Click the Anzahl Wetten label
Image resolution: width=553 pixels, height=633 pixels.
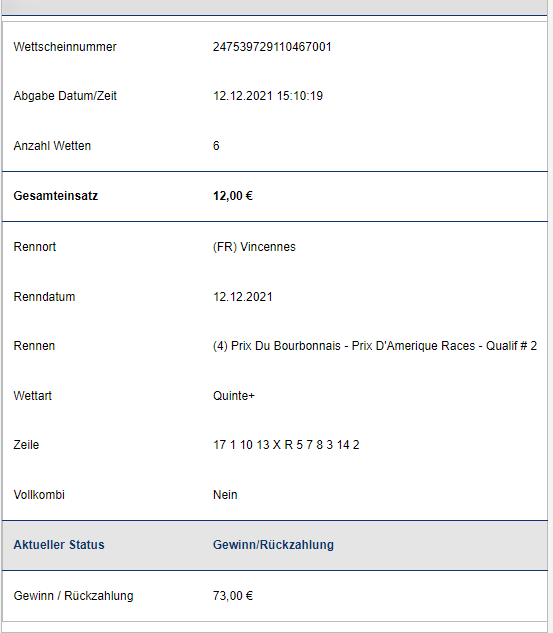tap(52, 146)
